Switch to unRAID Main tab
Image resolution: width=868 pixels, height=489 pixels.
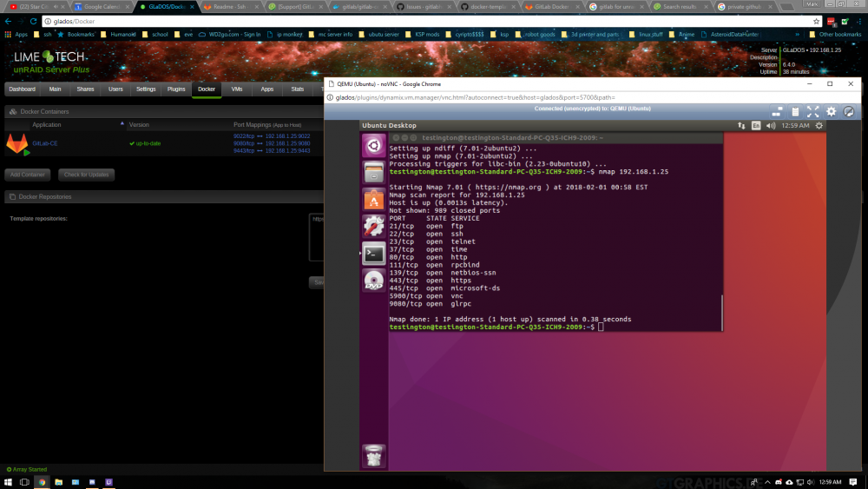tap(55, 89)
